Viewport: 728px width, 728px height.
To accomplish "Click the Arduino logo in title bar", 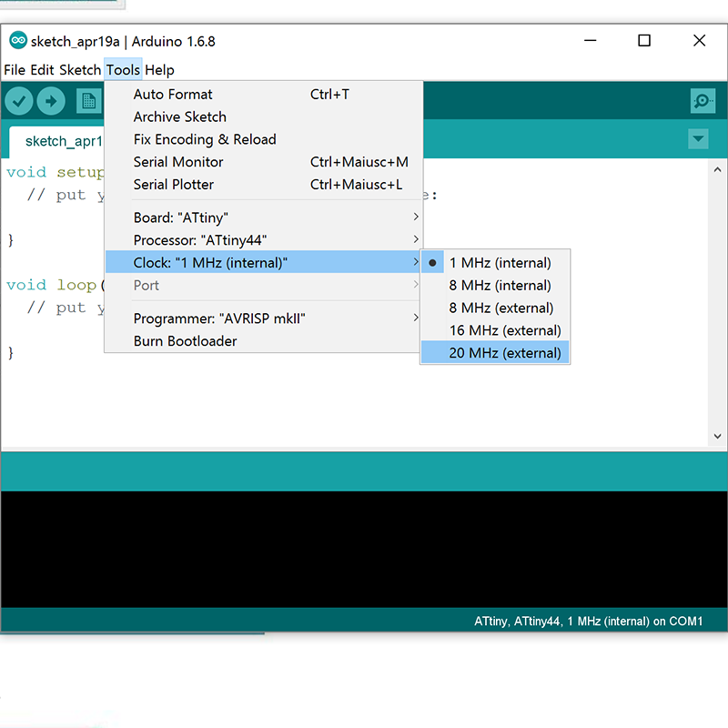I will point(18,40).
